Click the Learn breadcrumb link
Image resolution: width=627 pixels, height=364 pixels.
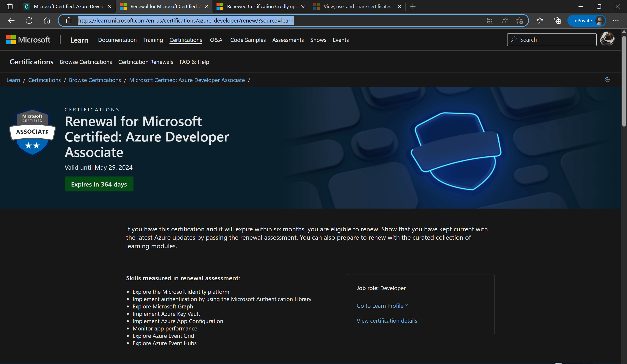click(13, 80)
